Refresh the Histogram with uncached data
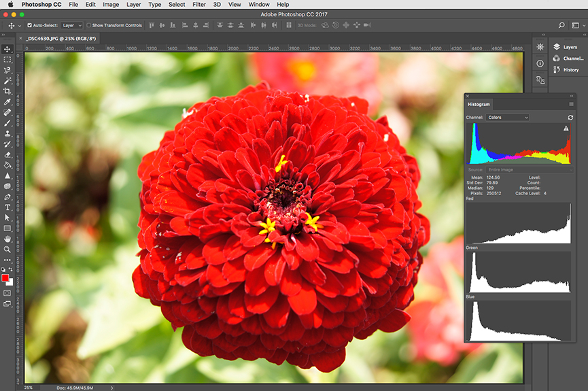588x391 pixels. (x=570, y=118)
